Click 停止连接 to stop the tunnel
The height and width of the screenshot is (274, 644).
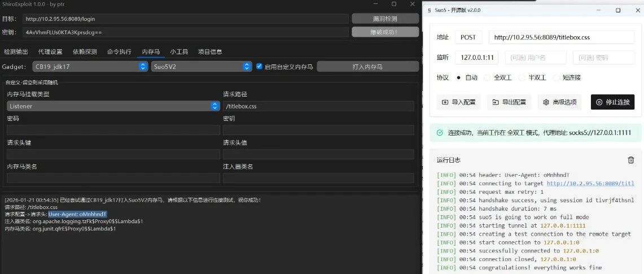click(613, 102)
